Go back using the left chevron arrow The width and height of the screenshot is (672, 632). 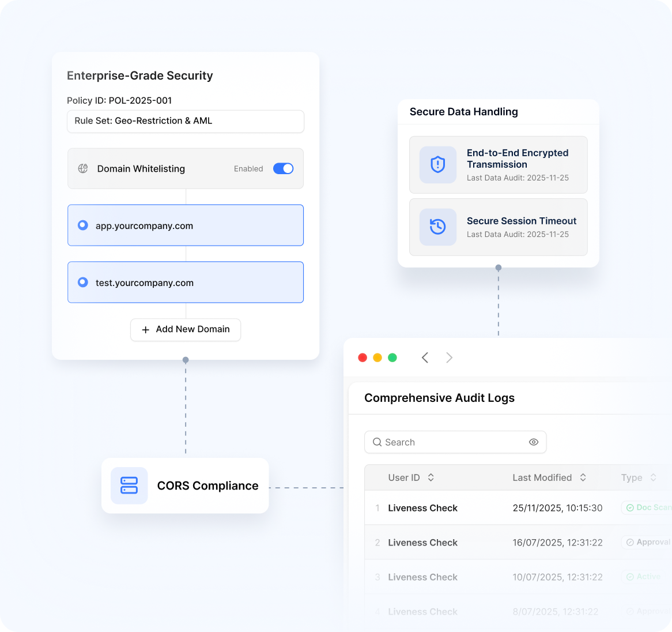tap(425, 358)
